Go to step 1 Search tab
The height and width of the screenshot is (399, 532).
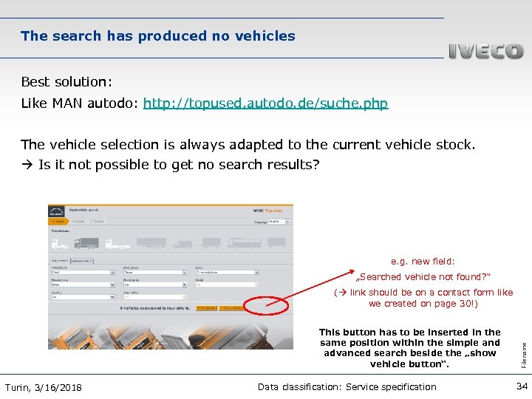(58, 221)
